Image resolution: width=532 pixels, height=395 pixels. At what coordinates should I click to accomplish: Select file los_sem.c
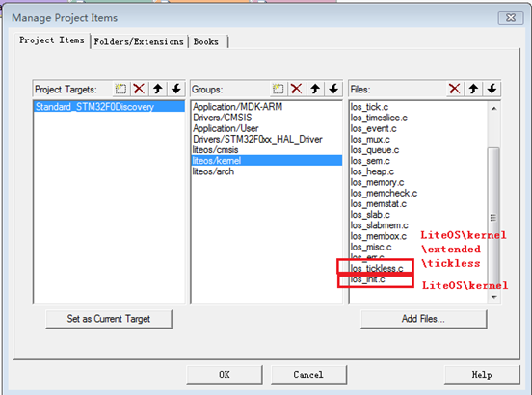[x=370, y=161]
